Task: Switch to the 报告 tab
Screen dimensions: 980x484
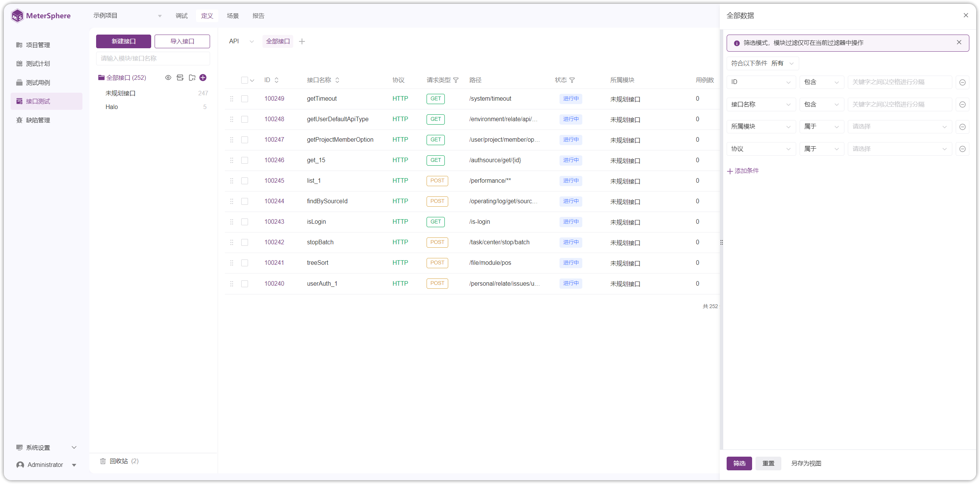Action: (x=258, y=16)
